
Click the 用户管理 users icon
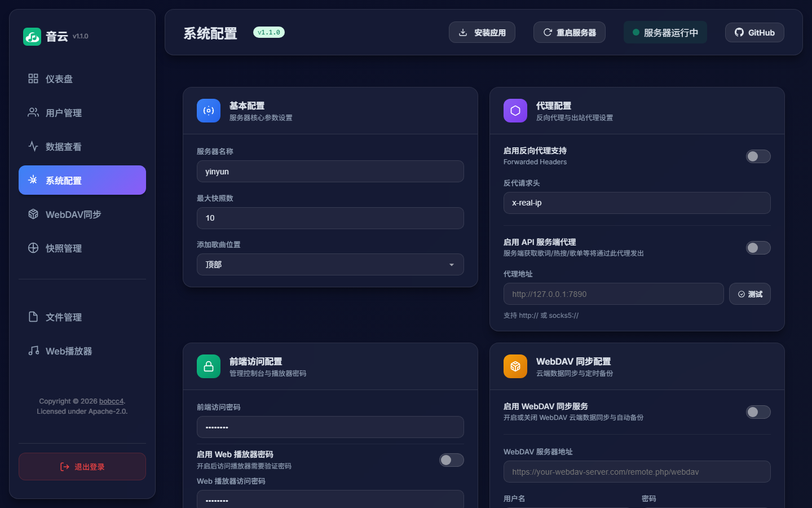(33, 112)
